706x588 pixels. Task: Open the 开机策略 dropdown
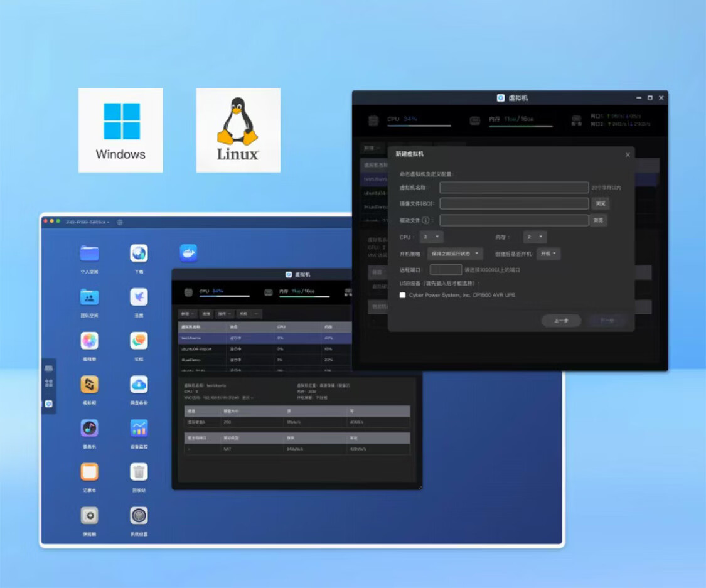pos(455,254)
